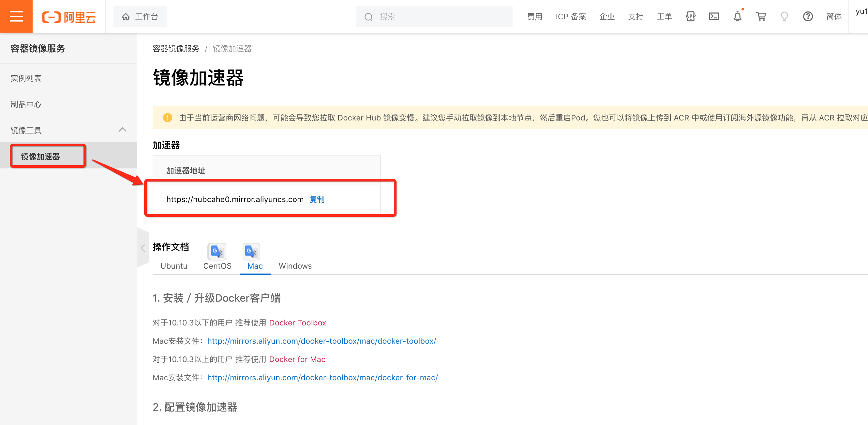This screenshot has width=868, height=425.
Task: Click the 镜像加速器 breadcrumb text
Action: 232,49
